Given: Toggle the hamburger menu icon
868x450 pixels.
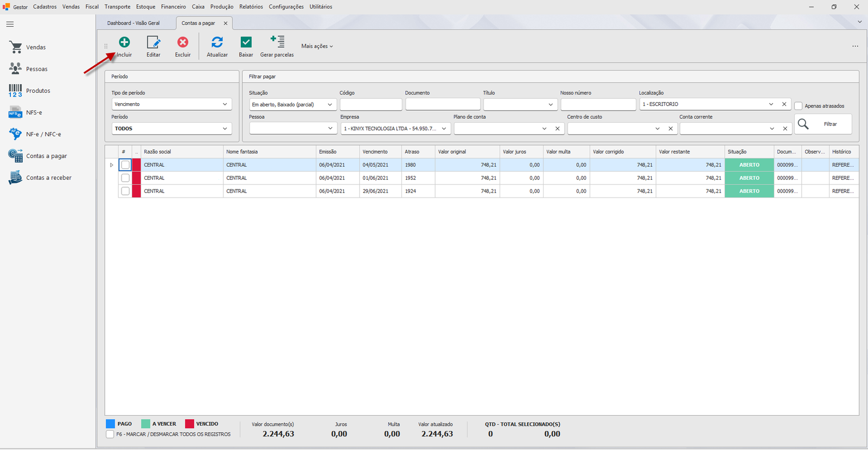Looking at the screenshot, I should [10, 24].
